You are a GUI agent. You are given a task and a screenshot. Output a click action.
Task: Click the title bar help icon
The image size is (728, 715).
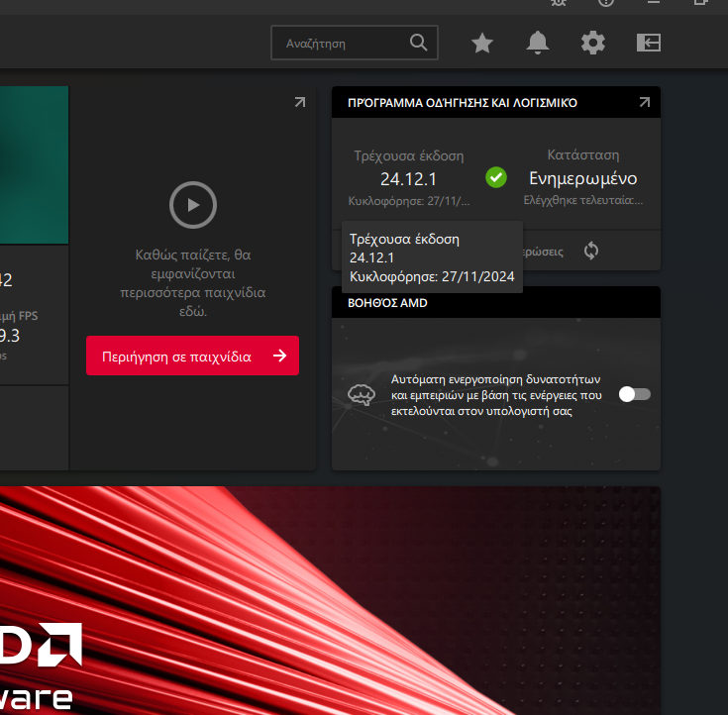point(606,2)
